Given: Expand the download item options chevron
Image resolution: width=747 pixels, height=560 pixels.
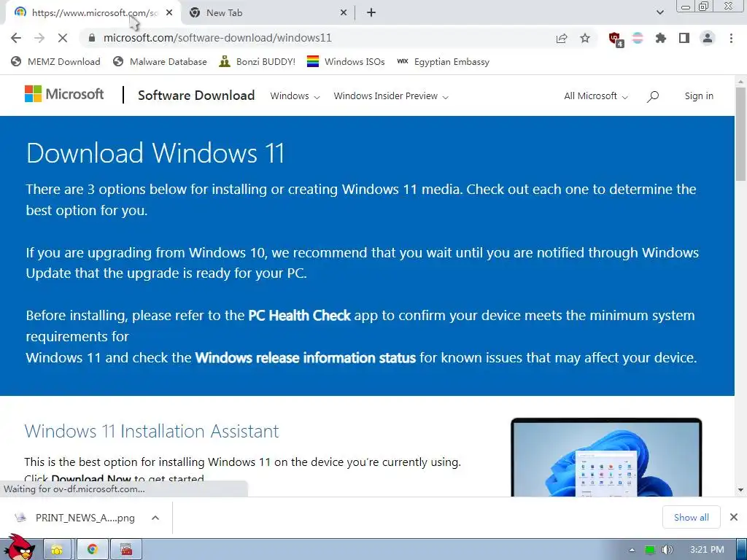Looking at the screenshot, I should click(155, 518).
